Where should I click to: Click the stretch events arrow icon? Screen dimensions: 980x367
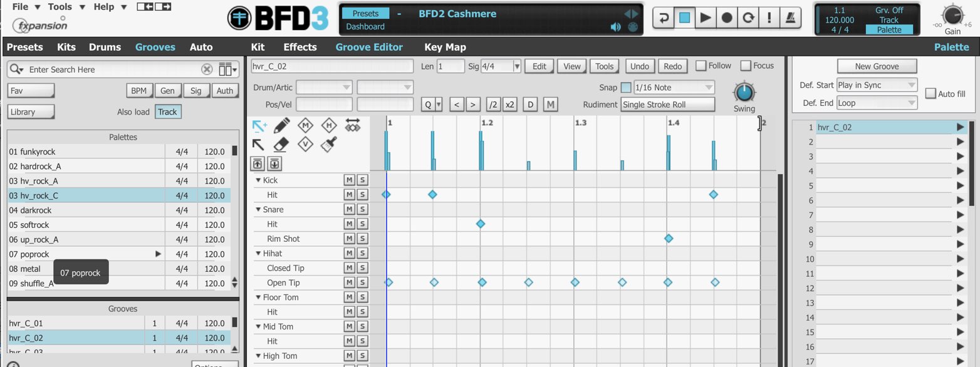(x=352, y=126)
